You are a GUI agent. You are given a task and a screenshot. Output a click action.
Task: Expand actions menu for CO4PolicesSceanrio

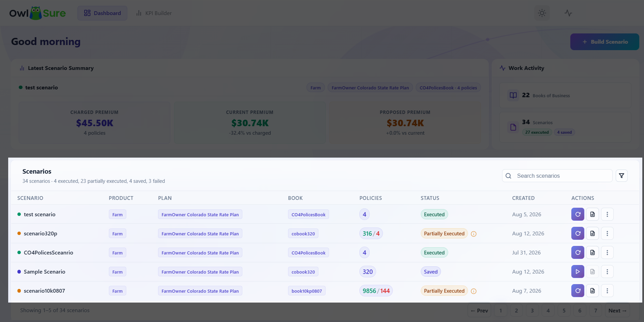coord(607,252)
